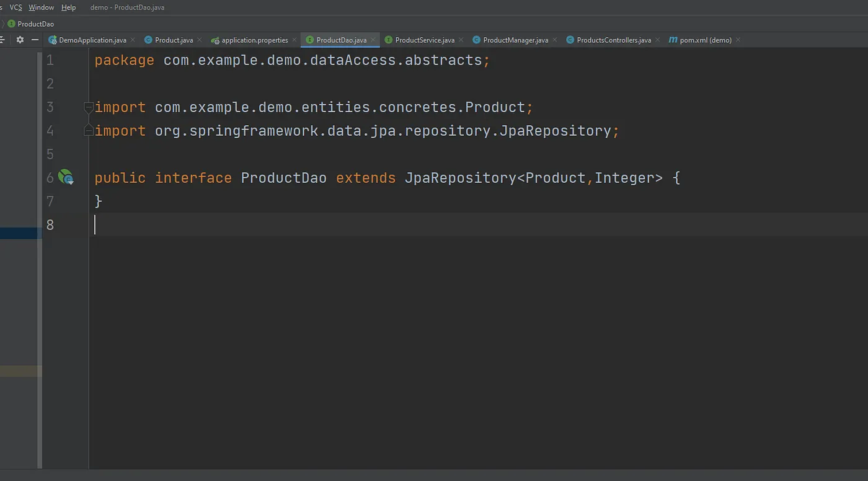
Task: Switch to the ProductService.java tab
Action: tap(425, 40)
